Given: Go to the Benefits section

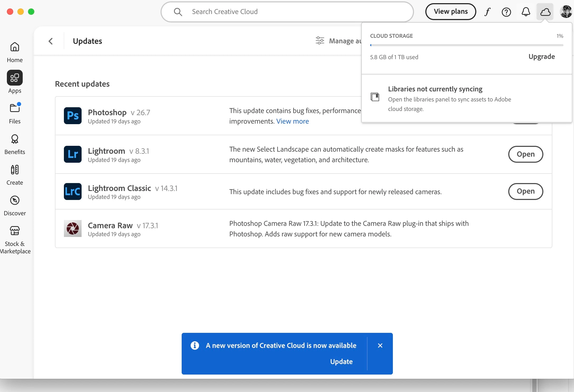Looking at the screenshot, I should (x=15, y=144).
